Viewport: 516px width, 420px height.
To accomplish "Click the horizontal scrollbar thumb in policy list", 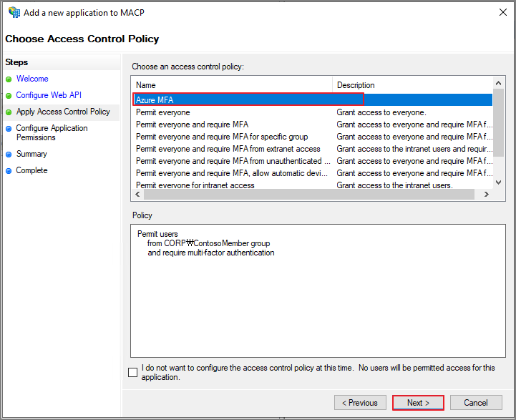I will (x=309, y=195).
